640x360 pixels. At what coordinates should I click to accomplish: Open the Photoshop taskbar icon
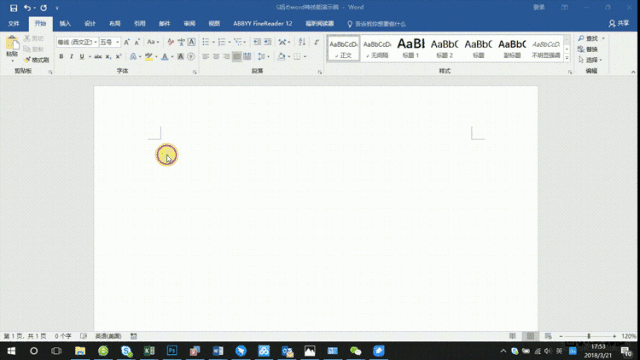tap(172, 351)
